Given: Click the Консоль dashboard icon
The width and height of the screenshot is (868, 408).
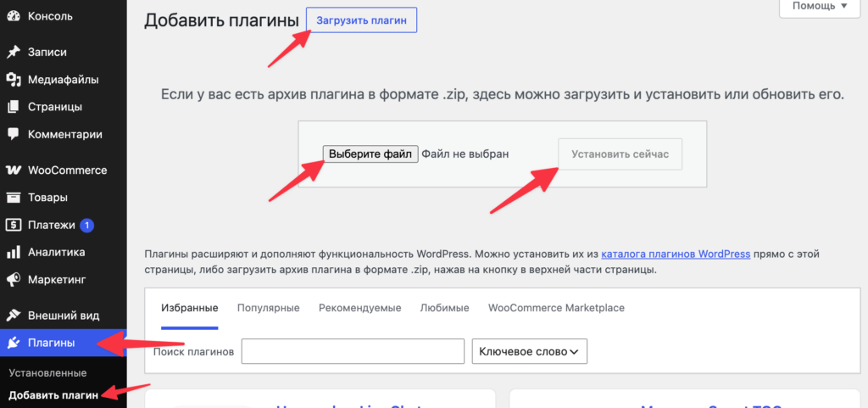Looking at the screenshot, I should pyautogui.click(x=14, y=16).
